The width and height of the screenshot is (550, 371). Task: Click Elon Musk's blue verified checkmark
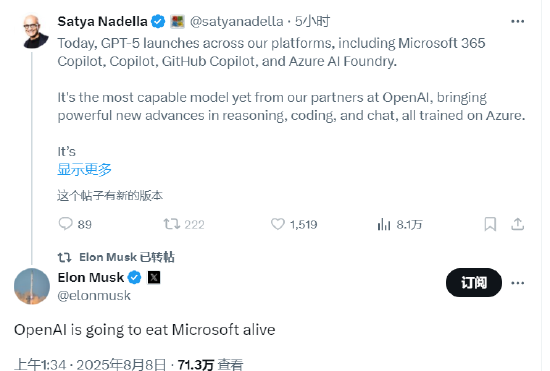pos(134,278)
